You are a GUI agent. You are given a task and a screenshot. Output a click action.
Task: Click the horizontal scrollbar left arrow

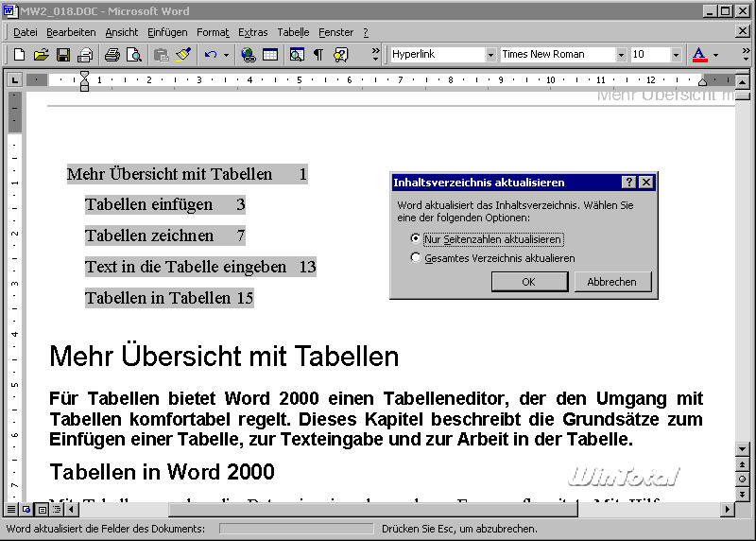[72, 509]
